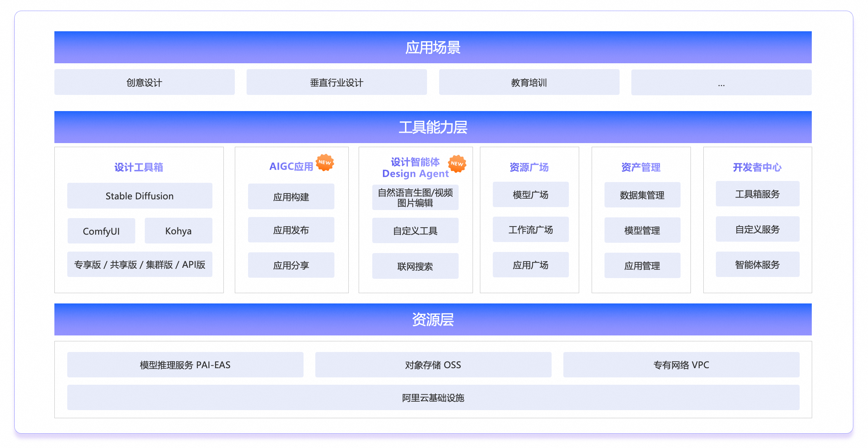Open the Kohya tile

point(178,231)
